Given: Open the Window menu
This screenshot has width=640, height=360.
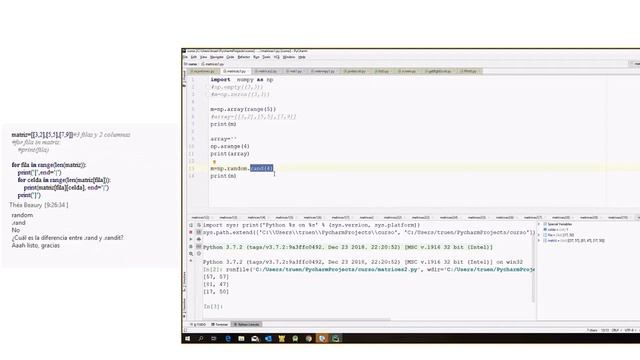Looking at the screenshot, I should [289, 57].
